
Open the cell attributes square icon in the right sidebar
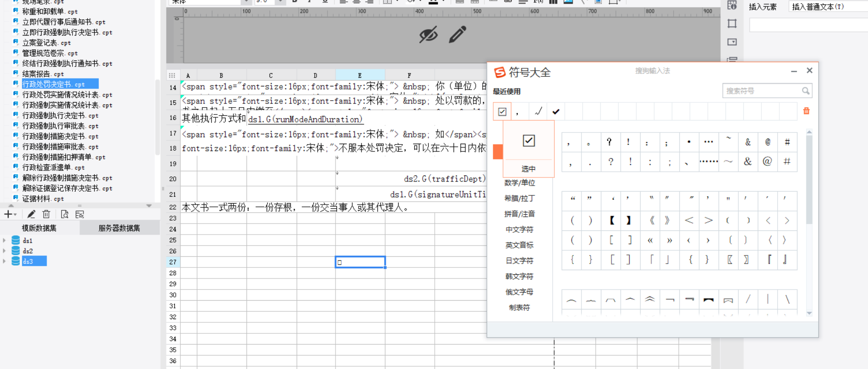point(732,24)
